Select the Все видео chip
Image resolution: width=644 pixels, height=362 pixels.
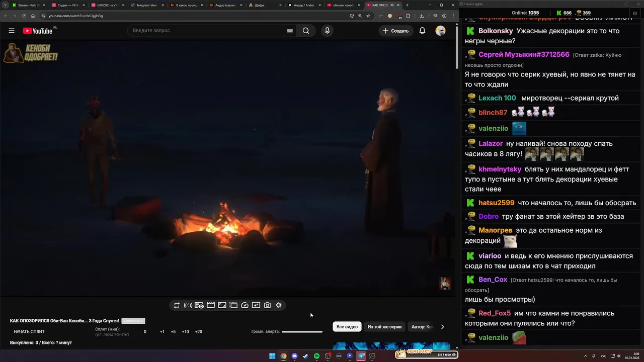347,327
